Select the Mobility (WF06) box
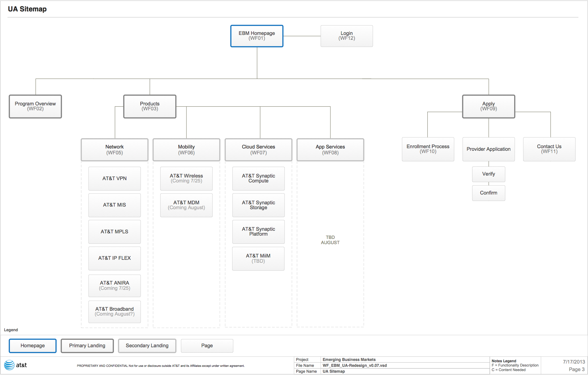This screenshot has width=588, height=375. (x=186, y=150)
